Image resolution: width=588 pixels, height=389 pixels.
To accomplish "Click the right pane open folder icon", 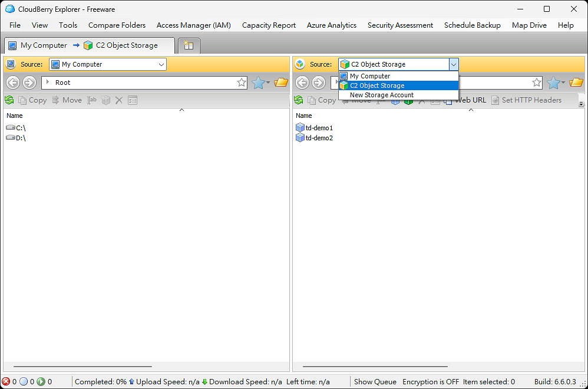I will (x=576, y=82).
